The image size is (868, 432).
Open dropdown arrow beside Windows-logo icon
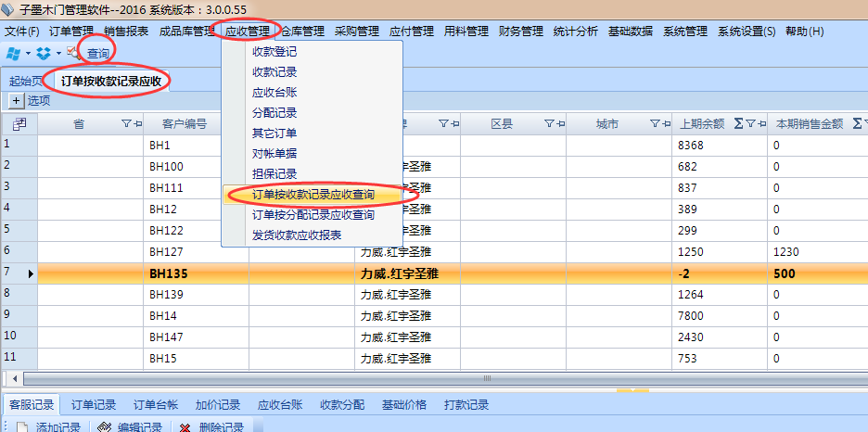(28, 53)
